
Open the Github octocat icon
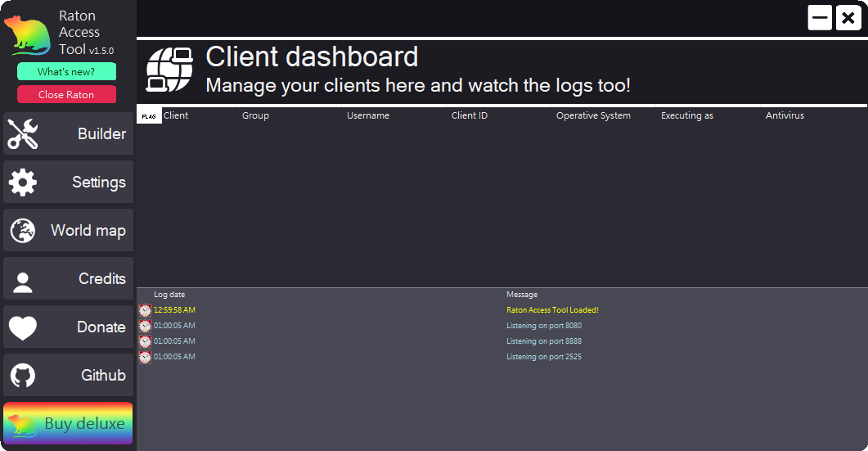tap(23, 376)
